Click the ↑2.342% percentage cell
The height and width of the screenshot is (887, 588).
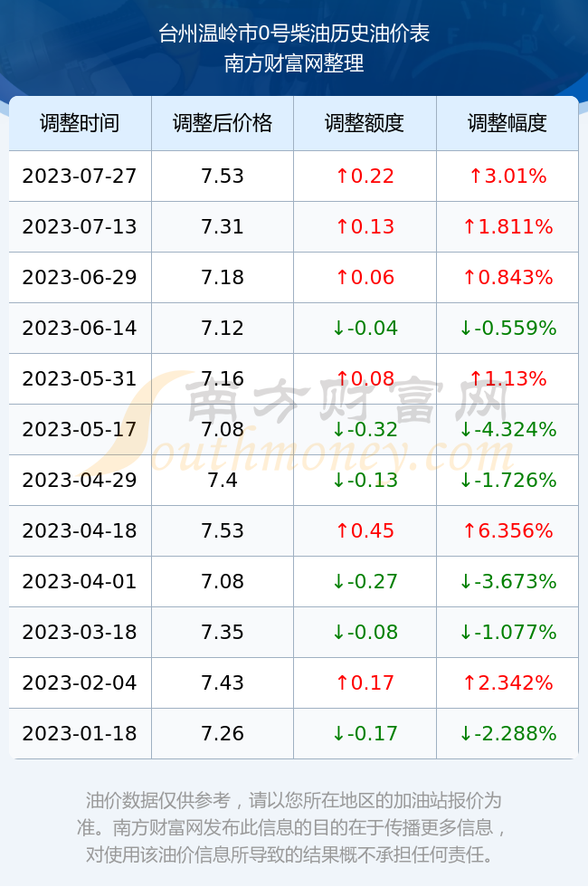pyautogui.click(x=507, y=682)
